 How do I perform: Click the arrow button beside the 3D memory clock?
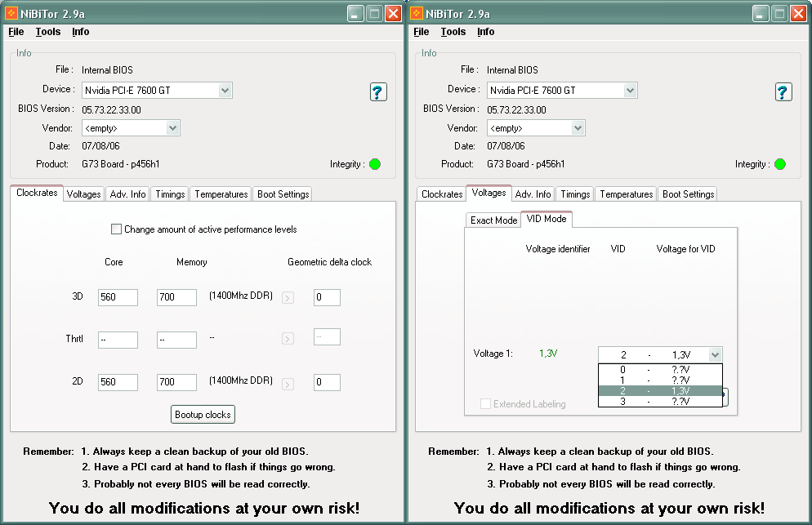[288, 298]
